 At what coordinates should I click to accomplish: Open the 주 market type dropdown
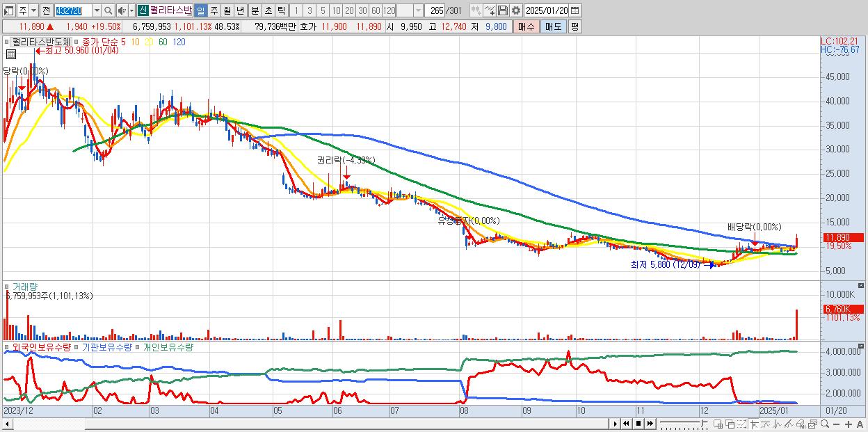click(33, 10)
